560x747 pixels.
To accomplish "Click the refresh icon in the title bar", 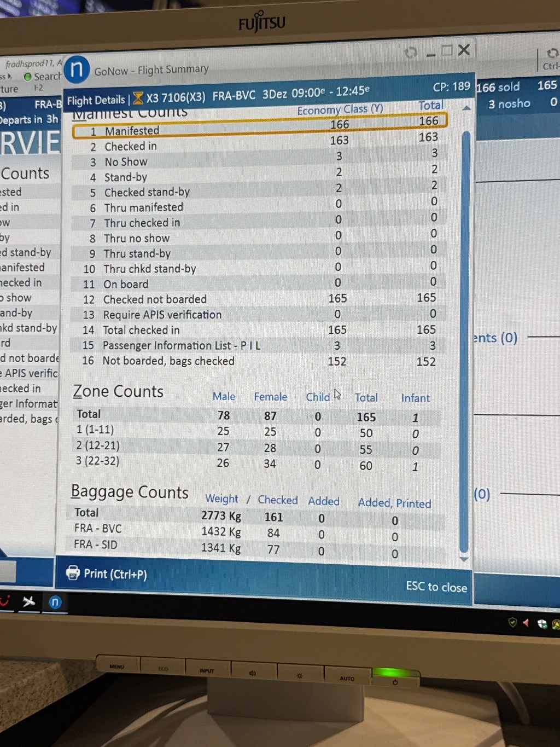I will pyautogui.click(x=411, y=52).
